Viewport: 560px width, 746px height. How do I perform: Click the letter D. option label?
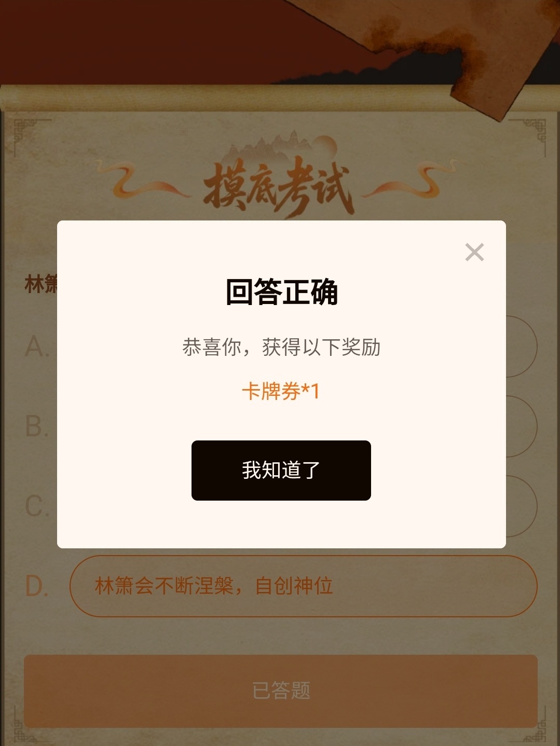point(37,586)
